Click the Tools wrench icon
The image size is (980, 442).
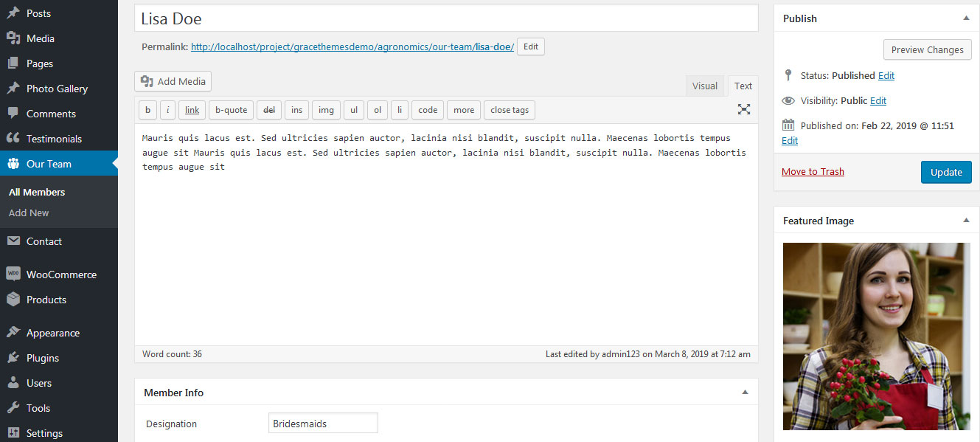(13, 408)
